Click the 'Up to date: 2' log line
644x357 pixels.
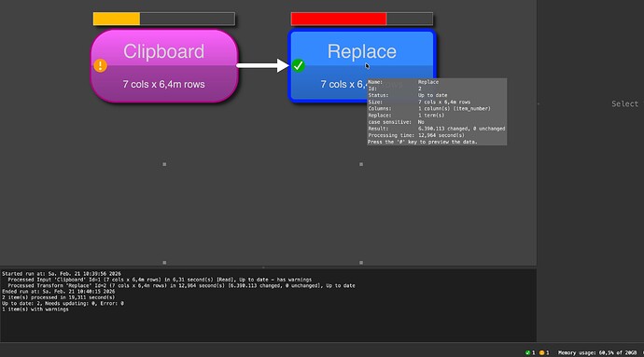pyautogui.click(x=63, y=303)
